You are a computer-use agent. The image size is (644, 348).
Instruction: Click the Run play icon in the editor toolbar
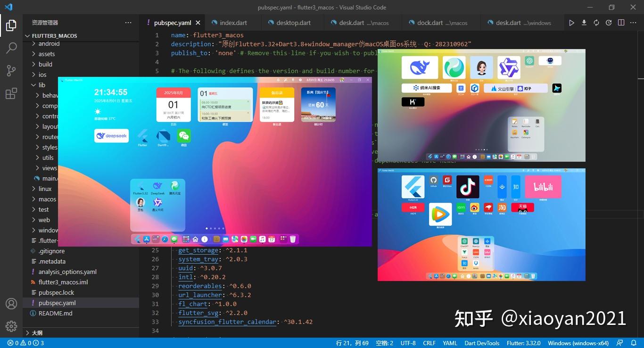pos(571,22)
